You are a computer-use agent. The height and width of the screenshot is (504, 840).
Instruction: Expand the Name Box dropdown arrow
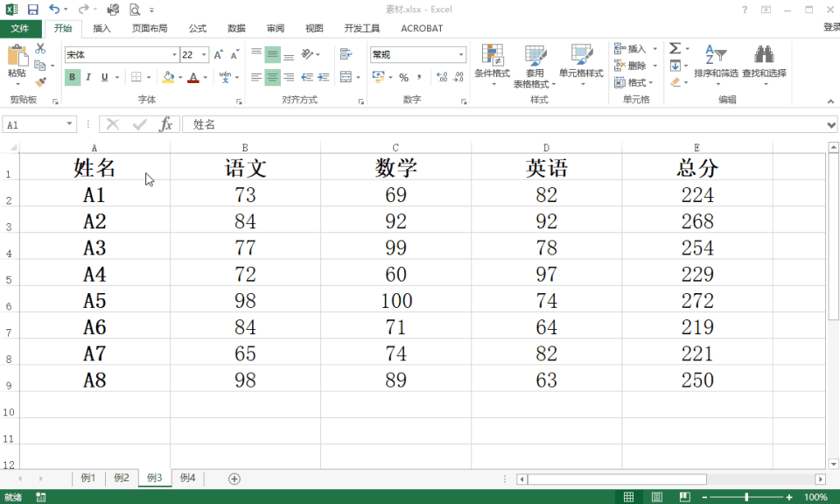[x=69, y=124]
